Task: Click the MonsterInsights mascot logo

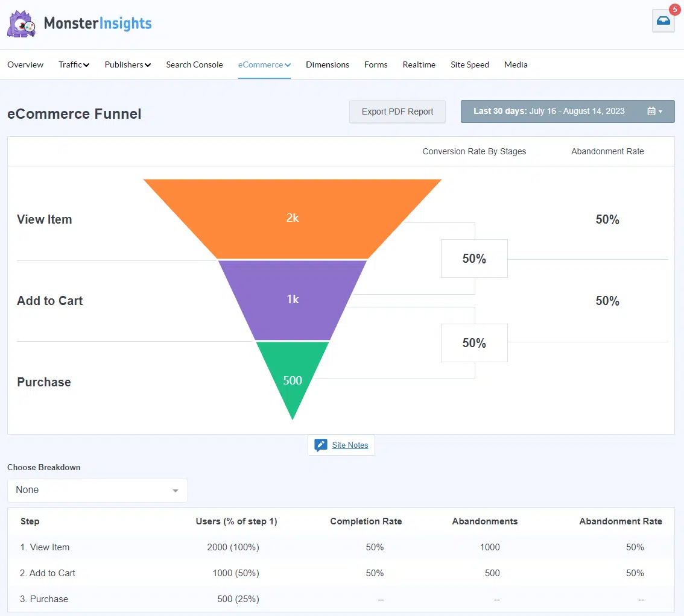Action: pos(21,23)
